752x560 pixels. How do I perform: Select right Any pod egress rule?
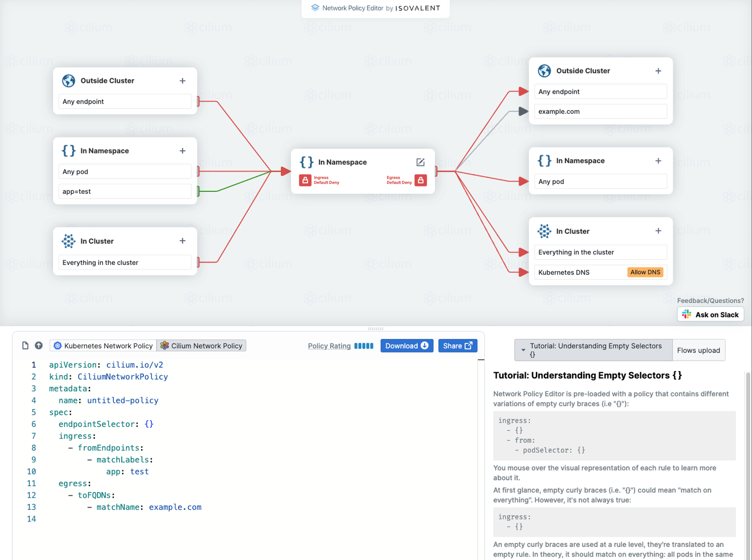[600, 182]
